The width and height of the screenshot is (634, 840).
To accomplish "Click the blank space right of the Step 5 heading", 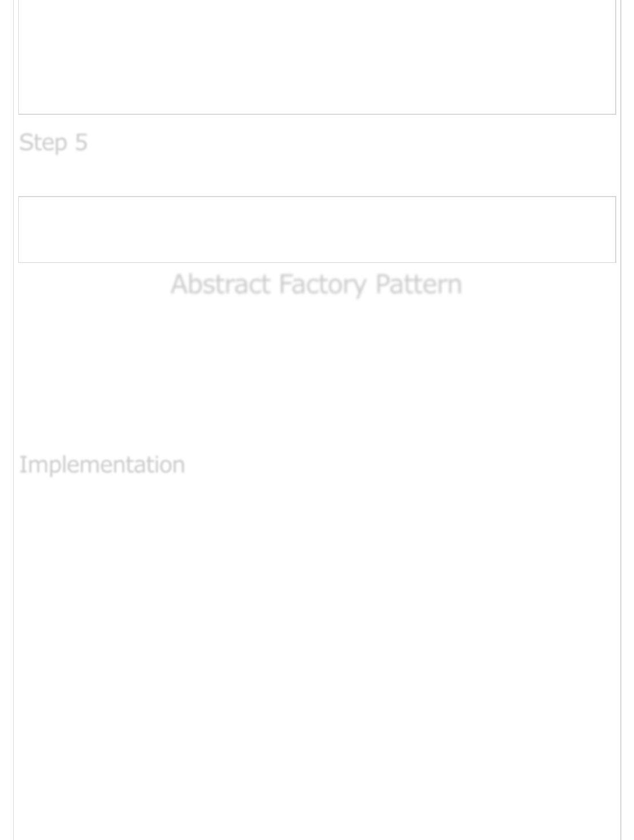I will point(343,142).
